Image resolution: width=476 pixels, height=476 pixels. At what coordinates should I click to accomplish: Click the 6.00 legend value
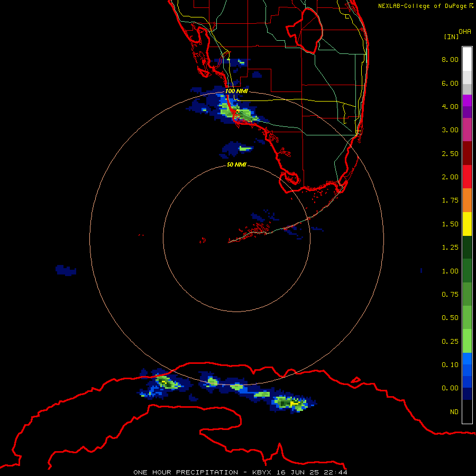pos(450,83)
